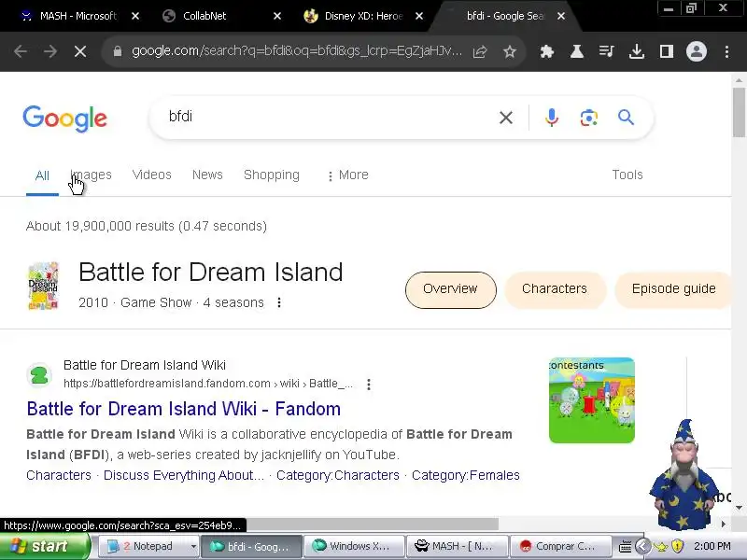This screenshot has height=560, width=747.
Task: Expand the More search filters menu
Action: pos(347,175)
